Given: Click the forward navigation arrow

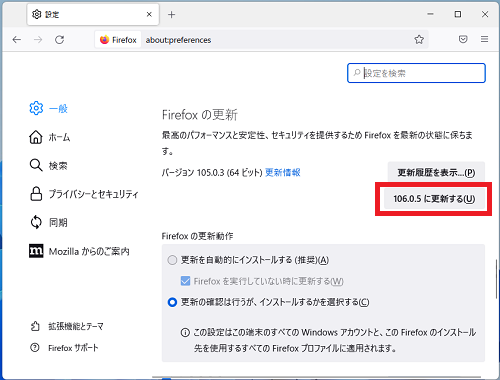Looking at the screenshot, I should click(x=38, y=40).
